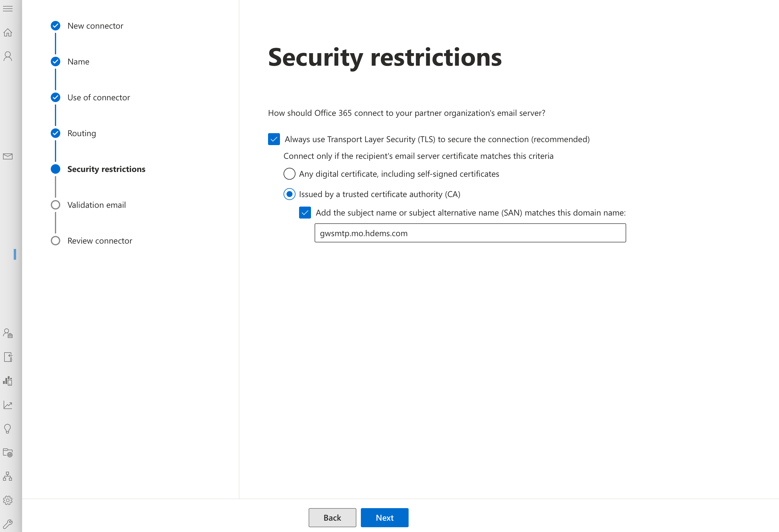Go to the Use of connector step
Viewport: 779px width, 532px height.
[98, 98]
